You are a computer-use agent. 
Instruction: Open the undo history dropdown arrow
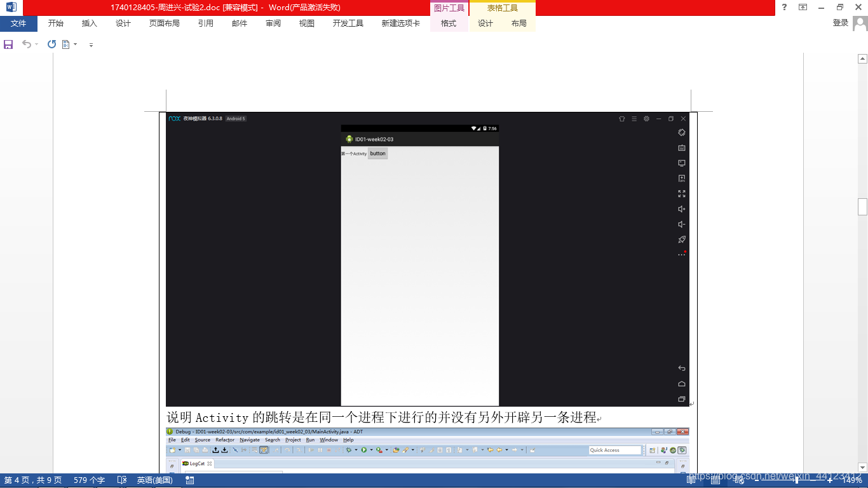coord(36,44)
